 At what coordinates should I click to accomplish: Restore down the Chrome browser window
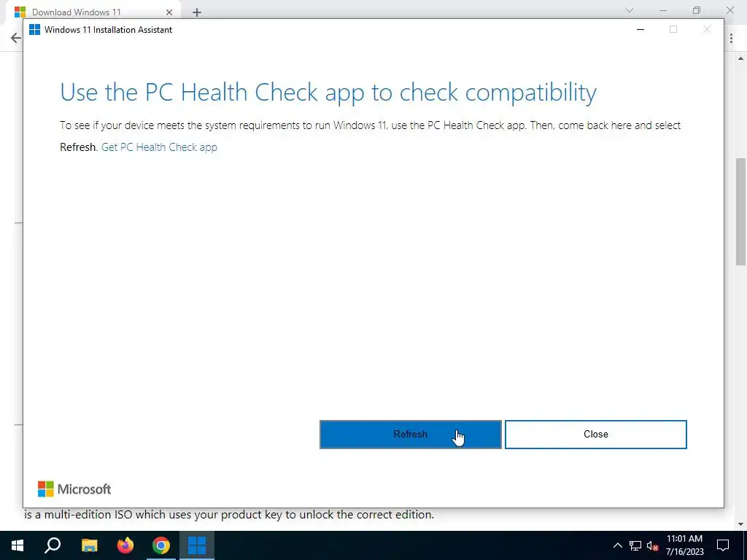[x=697, y=10]
